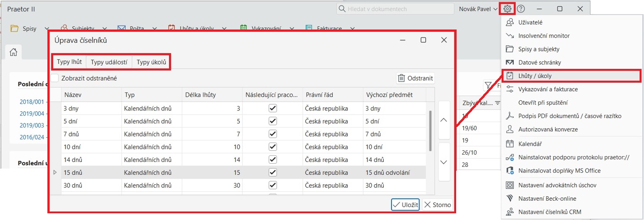Switch to the Typy událostí tab
Viewport: 644px width, 220px height.
109,62
